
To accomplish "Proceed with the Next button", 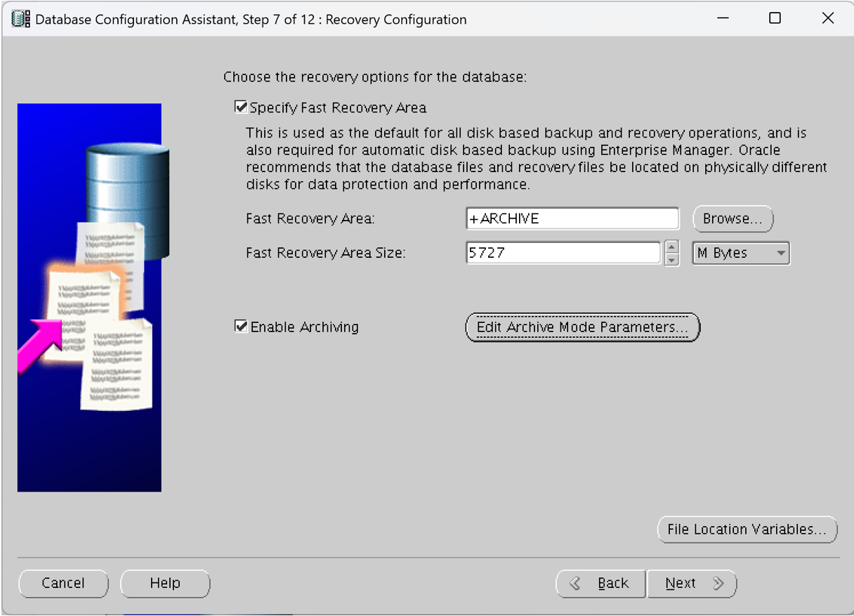I will pos(692,584).
